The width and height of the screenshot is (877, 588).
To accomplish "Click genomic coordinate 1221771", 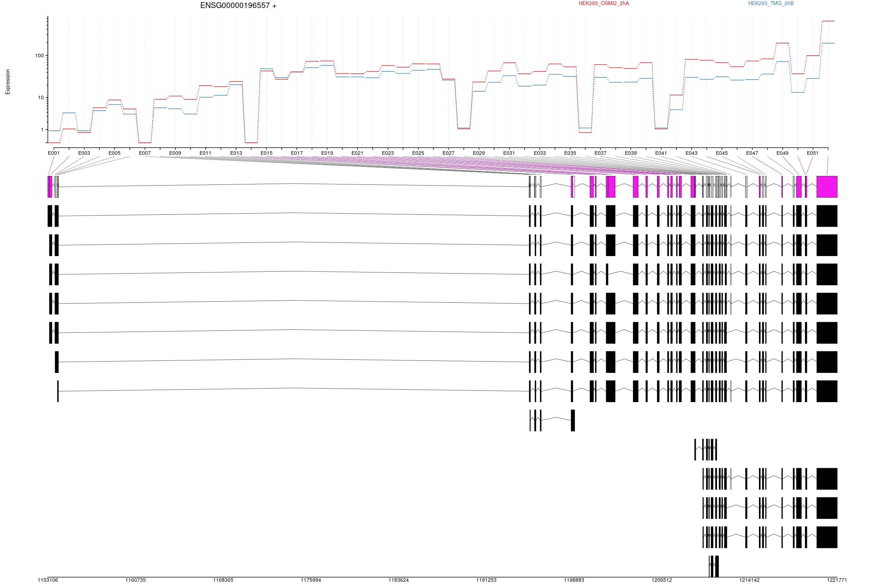I will [837, 580].
